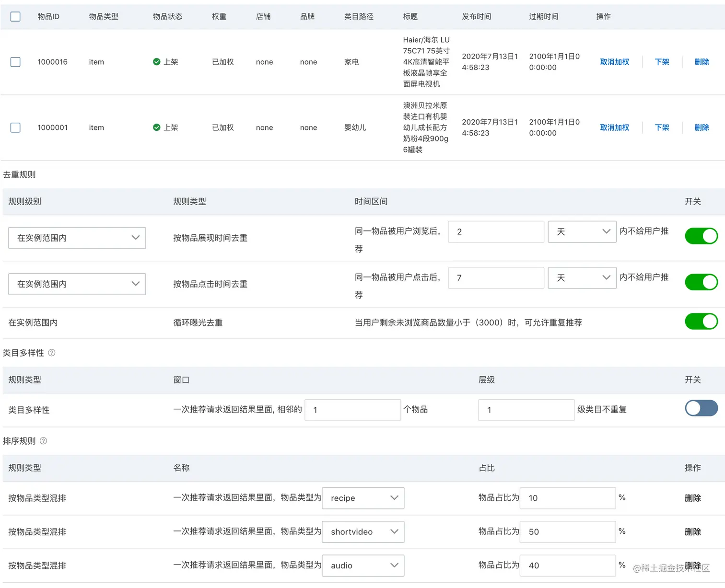This screenshot has height=588, width=725.
Task: Click help icon next to 排序规则
Action: click(x=43, y=441)
